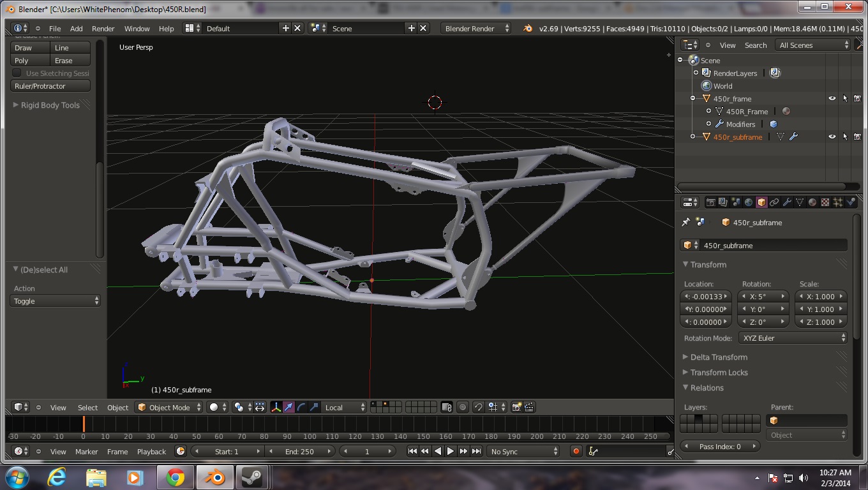Toggle the 3D manipulator axes widget button

(276, 407)
